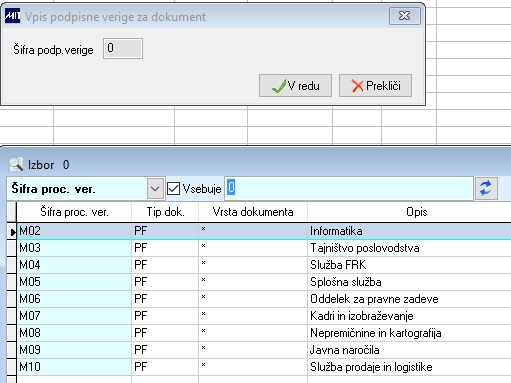Click the row selector marker for M02

point(12,231)
